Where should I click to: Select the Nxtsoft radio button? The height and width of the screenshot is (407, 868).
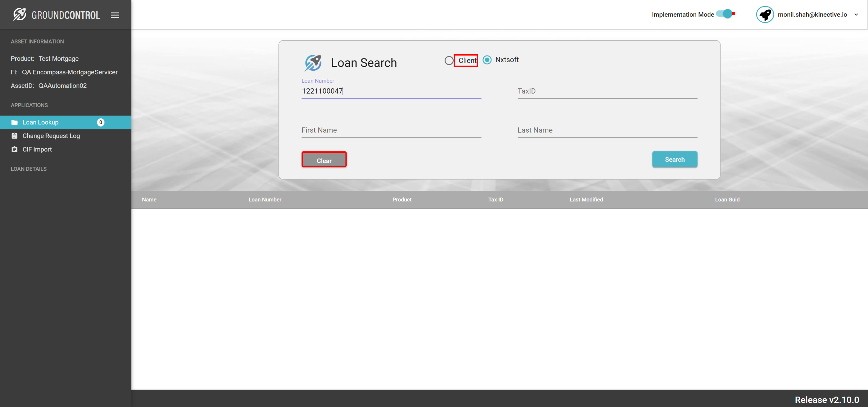487,60
